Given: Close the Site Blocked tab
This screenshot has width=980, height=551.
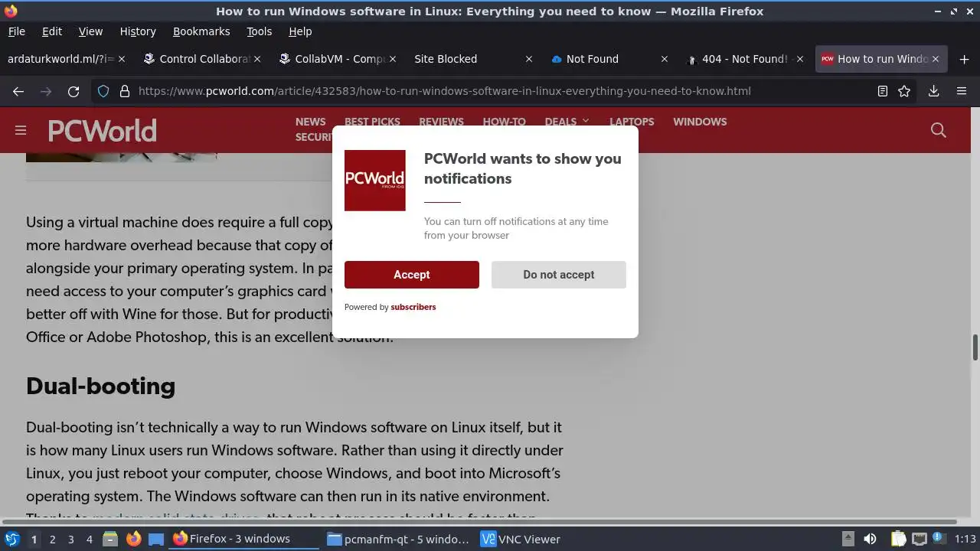Looking at the screenshot, I should 529,59.
